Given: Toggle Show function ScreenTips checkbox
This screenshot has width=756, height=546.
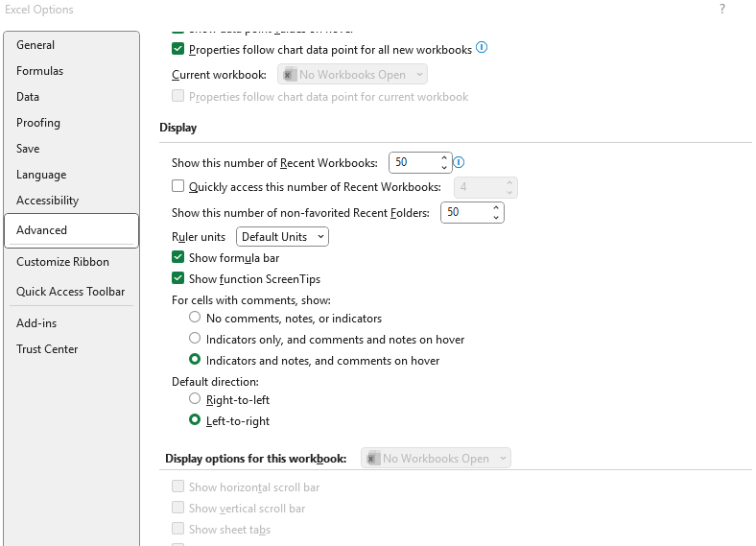Looking at the screenshot, I should [177, 278].
